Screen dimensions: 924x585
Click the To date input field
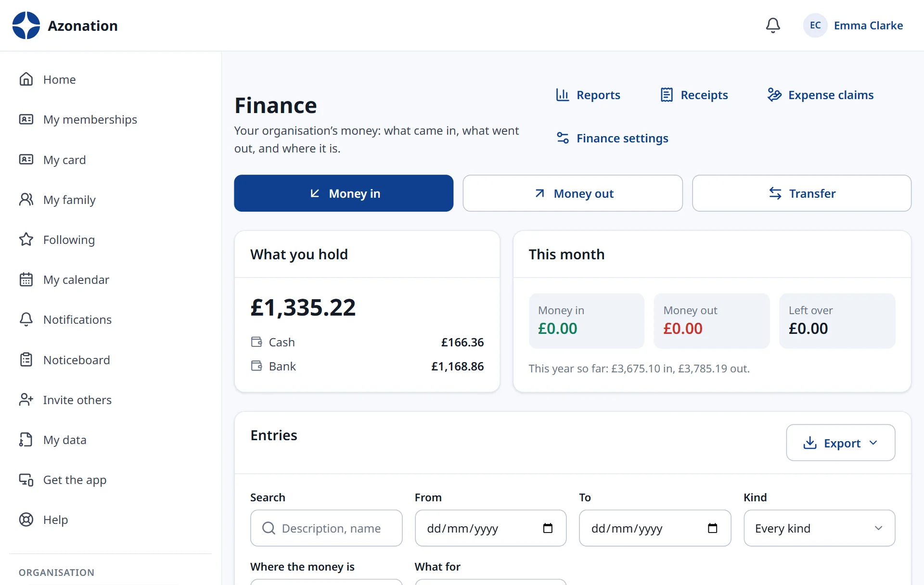click(x=655, y=528)
